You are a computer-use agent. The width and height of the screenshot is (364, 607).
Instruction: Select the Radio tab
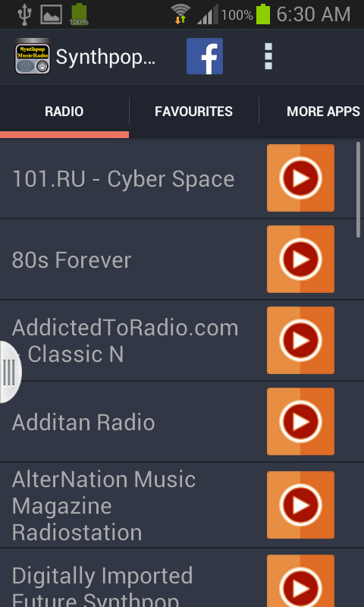click(64, 112)
